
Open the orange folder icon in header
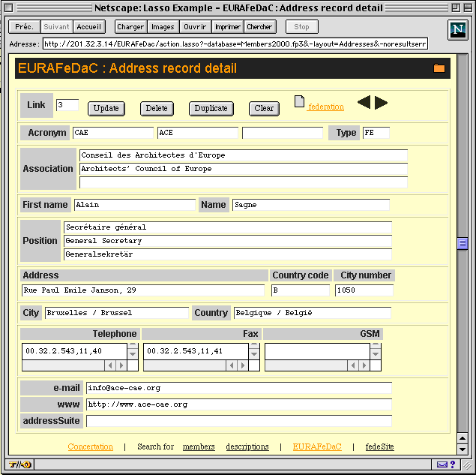pos(439,68)
